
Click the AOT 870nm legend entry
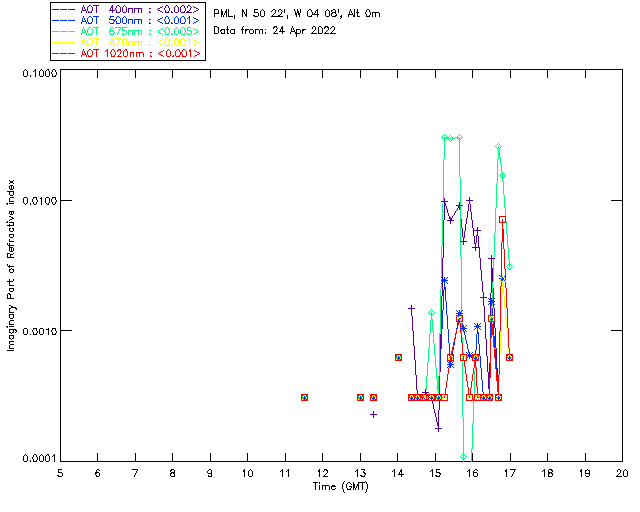point(126,42)
